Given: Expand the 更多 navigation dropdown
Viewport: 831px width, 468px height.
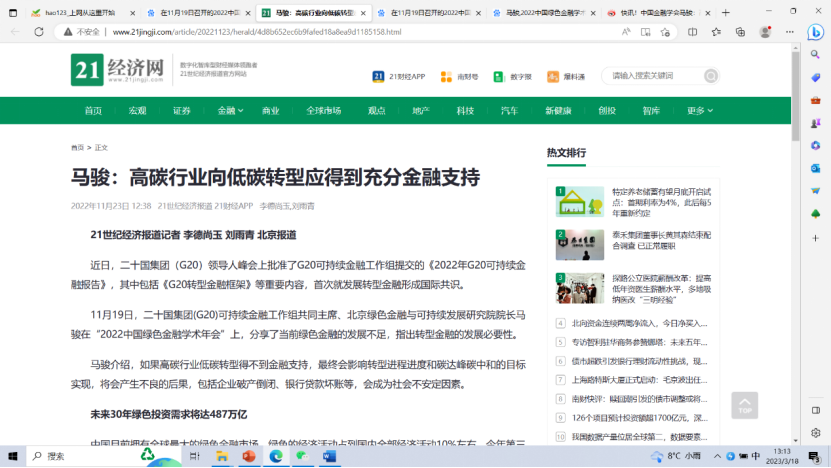Looking at the screenshot, I should pyautogui.click(x=700, y=110).
